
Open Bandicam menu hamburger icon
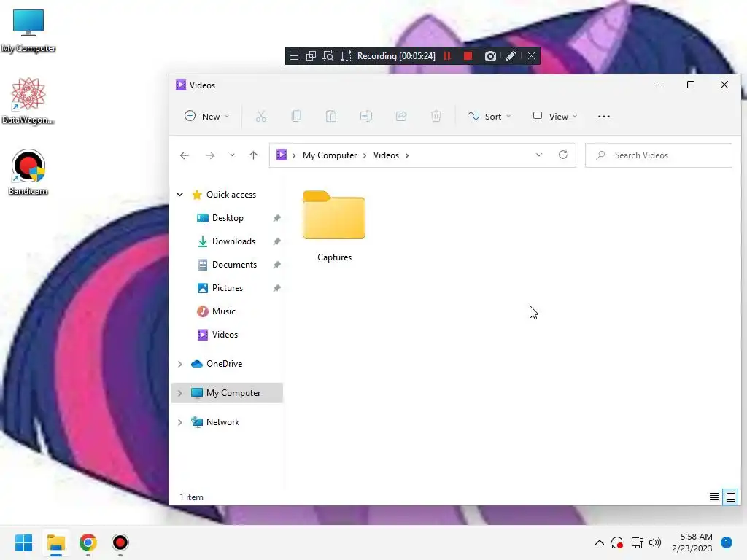(x=294, y=55)
